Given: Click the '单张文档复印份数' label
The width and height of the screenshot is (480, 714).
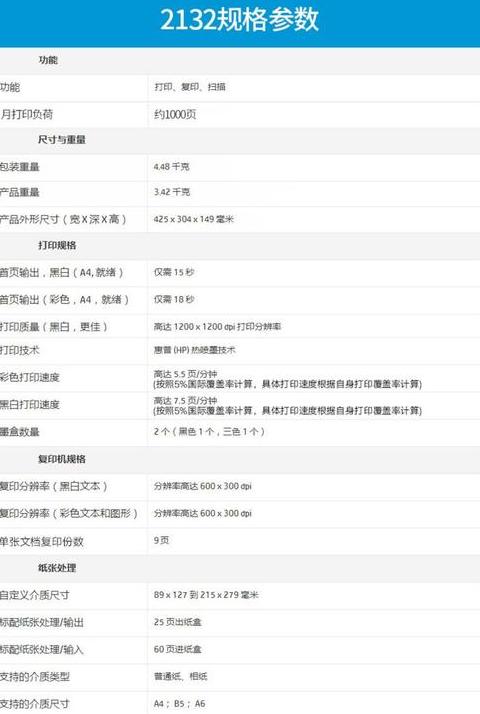Looking at the screenshot, I should click(x=41, y=541).
